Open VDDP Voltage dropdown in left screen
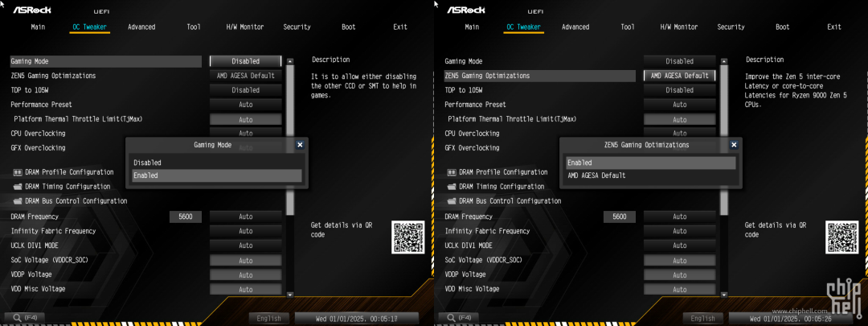The width and height of the screenshot is (868, 326). (246, 275)
